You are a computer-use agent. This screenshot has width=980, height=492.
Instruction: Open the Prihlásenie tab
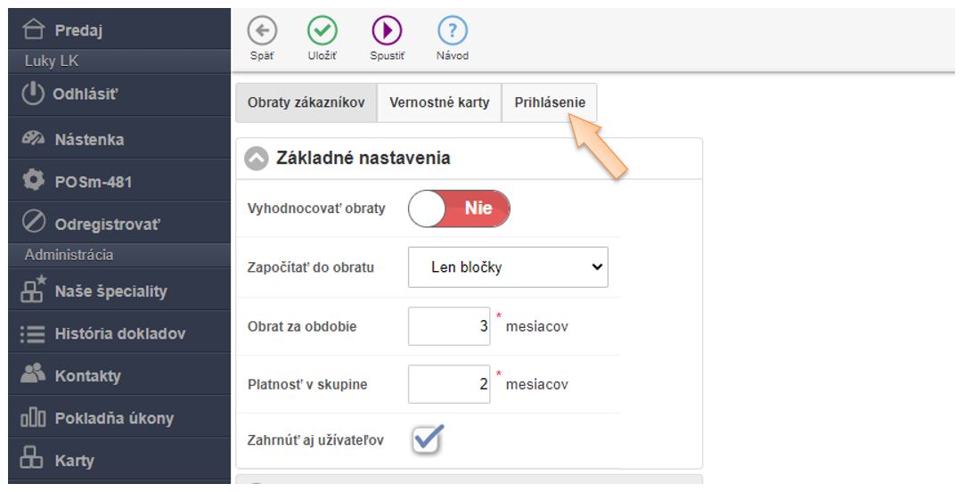pyautogui.click(x=550, y=102)
